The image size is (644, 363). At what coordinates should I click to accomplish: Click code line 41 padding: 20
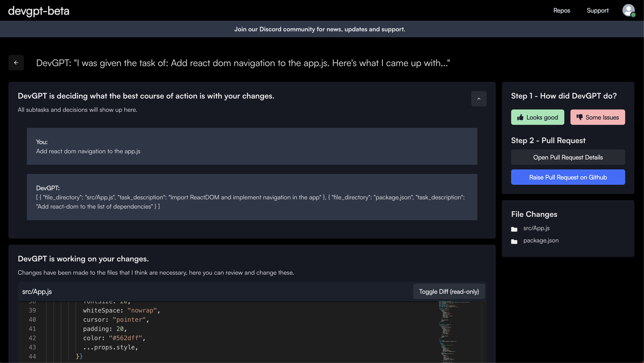[x=105, y=329]
